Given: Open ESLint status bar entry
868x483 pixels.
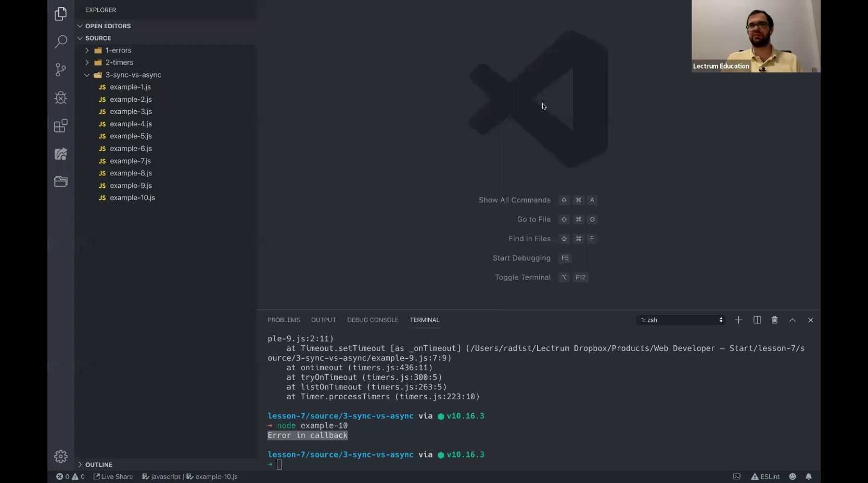Looking at the screenshot, I should click(765, 477).
